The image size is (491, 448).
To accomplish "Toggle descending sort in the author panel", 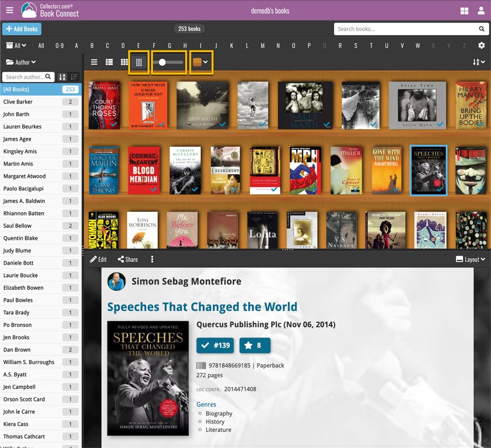I will coord(75,77).
